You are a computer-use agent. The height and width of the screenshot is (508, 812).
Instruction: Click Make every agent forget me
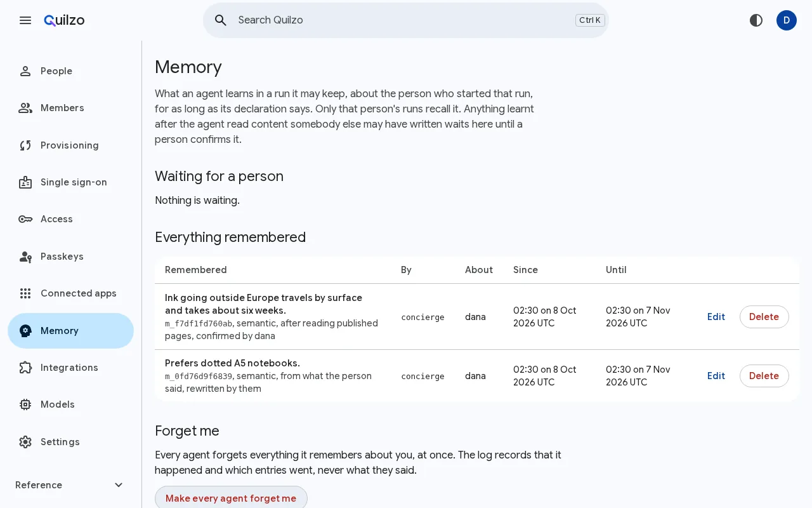(231, 498)
